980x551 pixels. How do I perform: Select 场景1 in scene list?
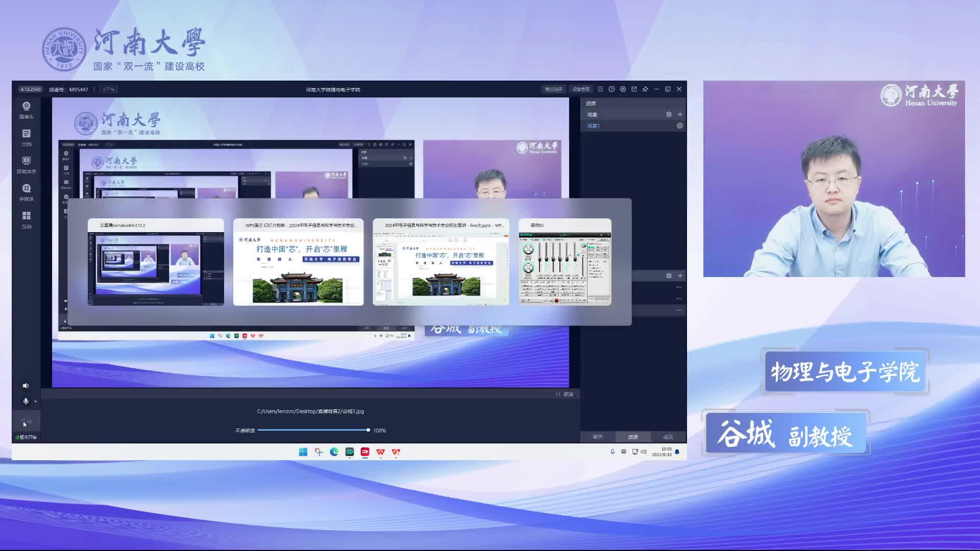[593, 126]
